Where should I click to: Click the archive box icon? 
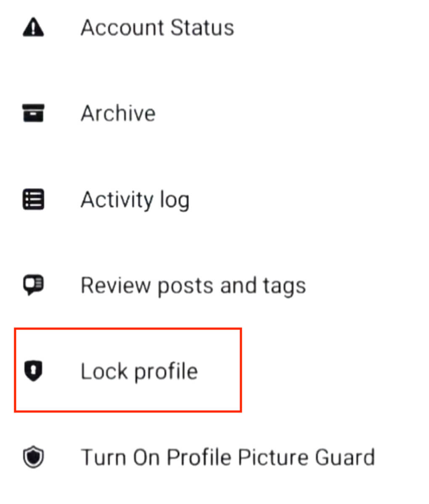click(33, 113)
